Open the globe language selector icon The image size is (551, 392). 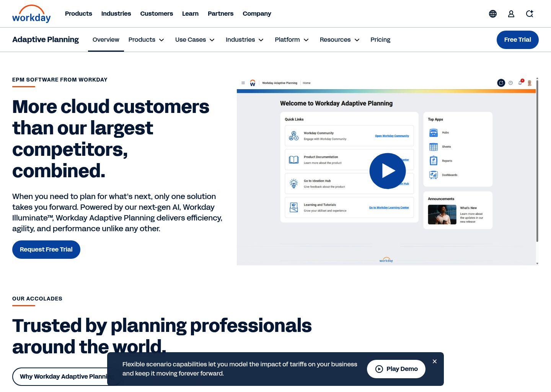[x=493, y=14]
